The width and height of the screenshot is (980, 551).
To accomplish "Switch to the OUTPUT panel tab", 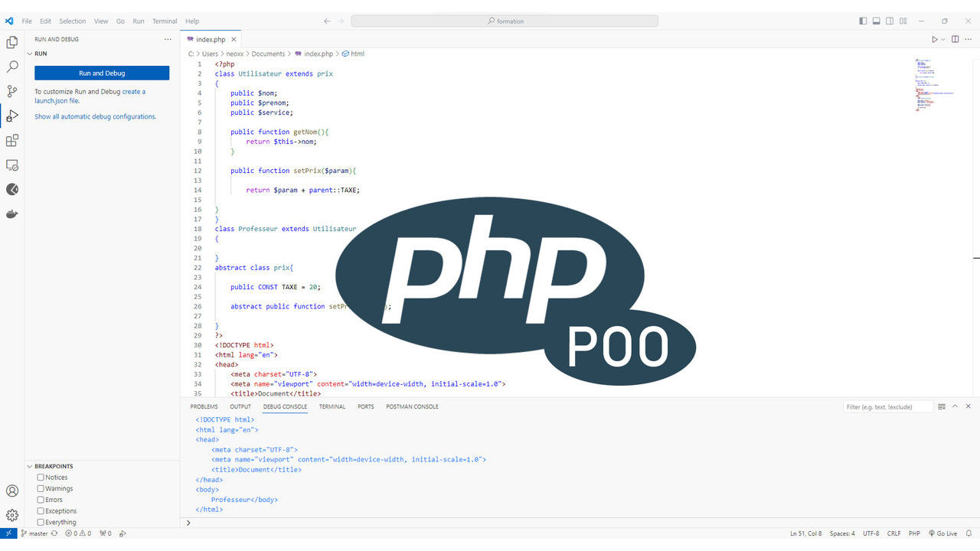I will click(x=240, y=406).
